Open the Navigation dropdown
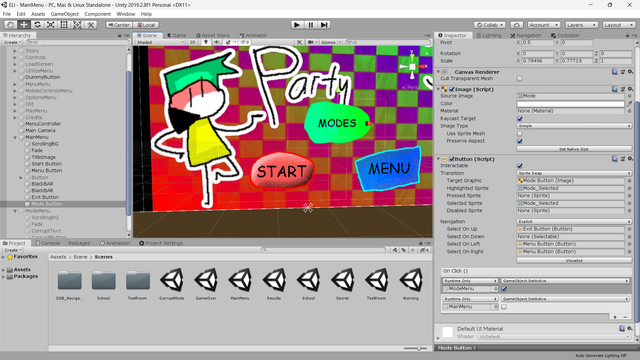Screen dimensions: 640x360 [x=574, y=222]
